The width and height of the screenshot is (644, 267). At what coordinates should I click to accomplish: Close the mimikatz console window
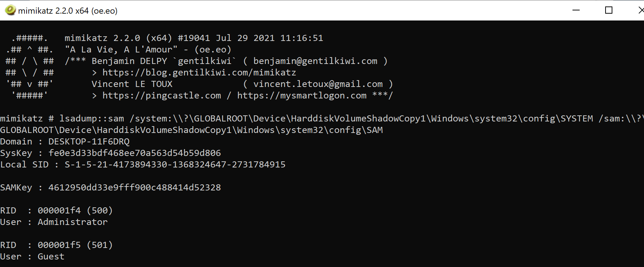640,10
